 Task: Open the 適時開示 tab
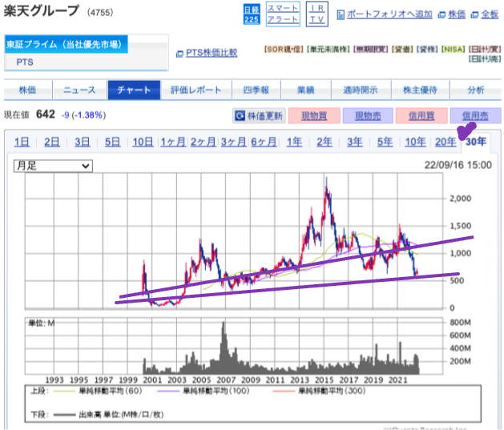(x=361, y=90)
